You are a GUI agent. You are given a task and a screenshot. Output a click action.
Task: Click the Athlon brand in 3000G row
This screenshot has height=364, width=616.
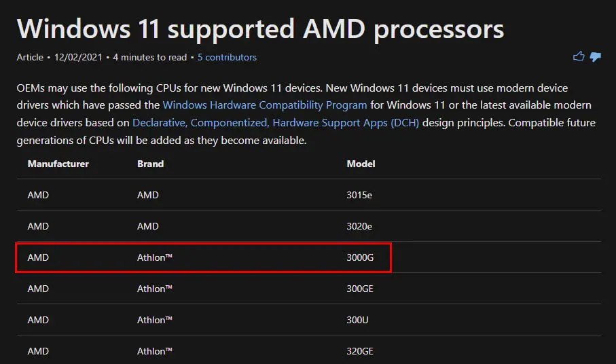pos(155,257)
